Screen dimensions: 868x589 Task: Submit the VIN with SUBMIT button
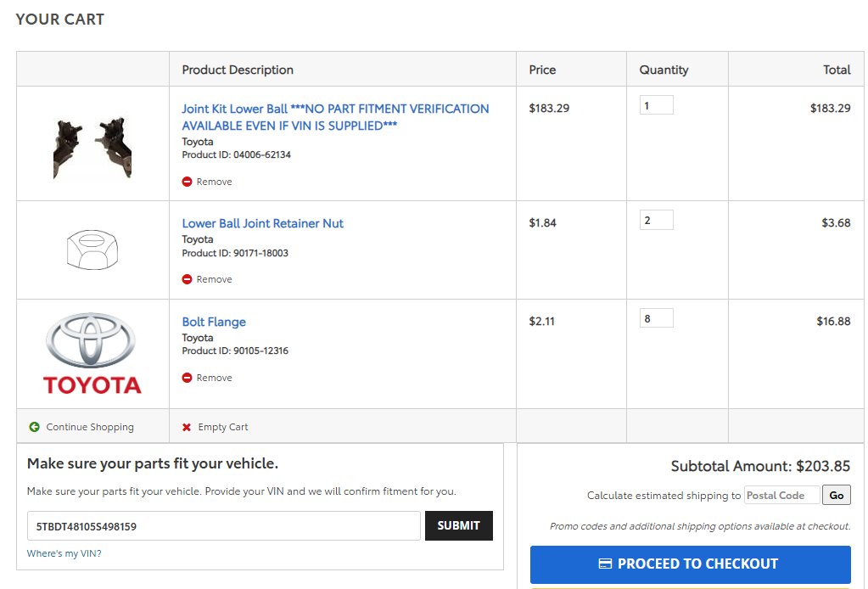click(x=459, y=525)
